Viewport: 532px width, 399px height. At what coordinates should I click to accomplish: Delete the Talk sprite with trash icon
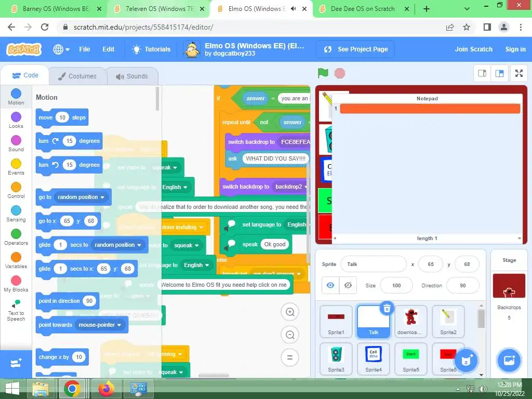(x=387, y=308)
